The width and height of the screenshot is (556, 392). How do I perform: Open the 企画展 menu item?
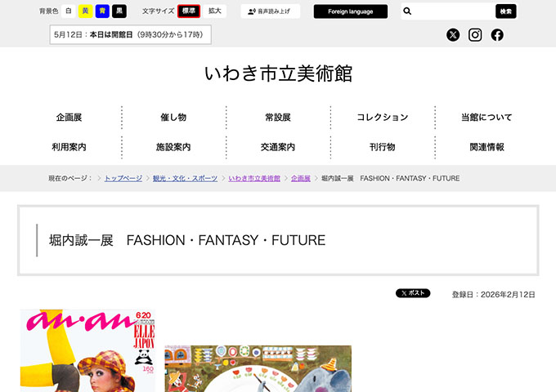[69, 118]
